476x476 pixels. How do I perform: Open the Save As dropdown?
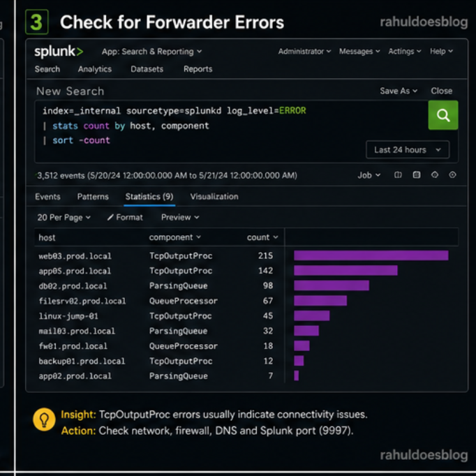(x=399, y=91)
